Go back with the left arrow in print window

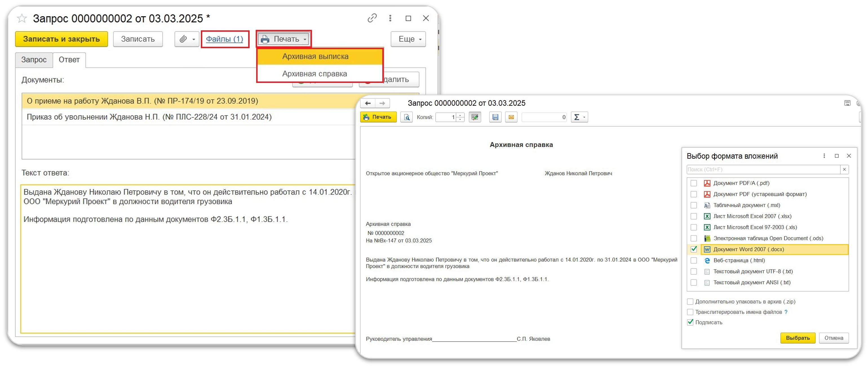coord(368,103)
